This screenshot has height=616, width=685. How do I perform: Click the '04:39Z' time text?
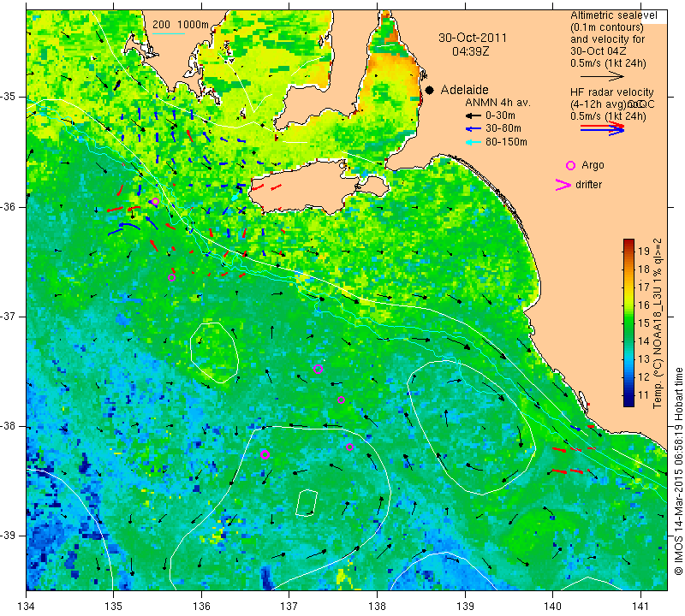[470, 51]
